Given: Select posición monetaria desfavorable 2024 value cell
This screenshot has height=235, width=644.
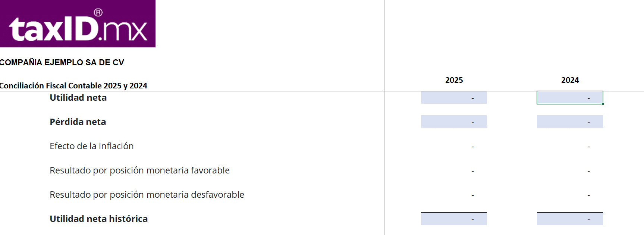Looking at the screenshot, I should pyautogui.click(x=570, y=195).
